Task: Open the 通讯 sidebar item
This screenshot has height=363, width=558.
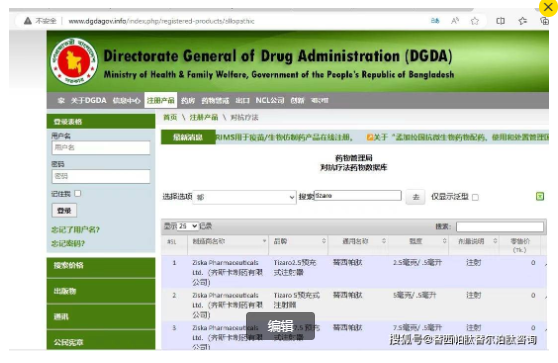Action: tap(101, 317)
